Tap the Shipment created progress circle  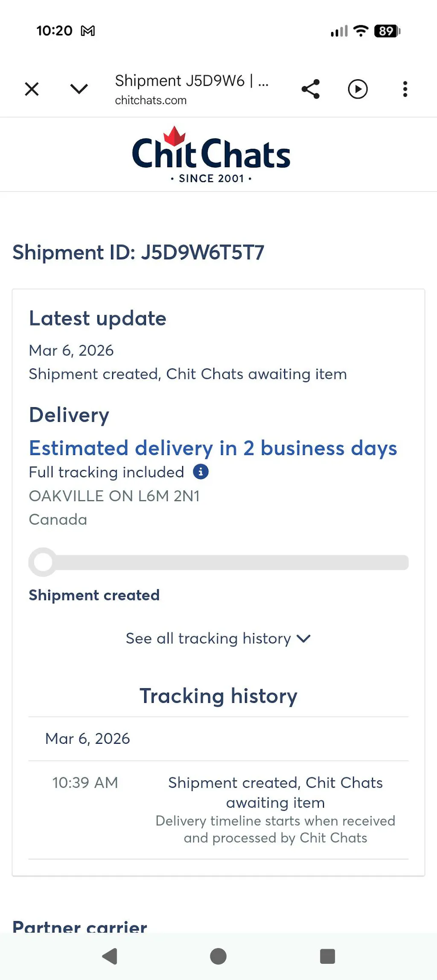coord(43,562)
